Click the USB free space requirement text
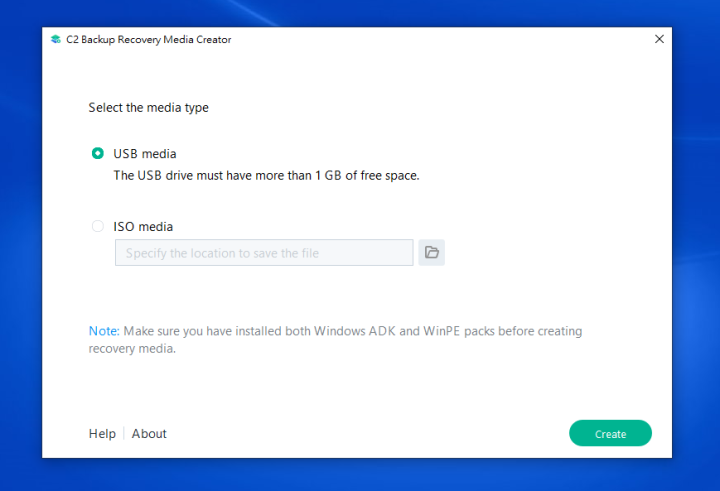The width and height of the screenshot is (720, 491). pos(266,175)
